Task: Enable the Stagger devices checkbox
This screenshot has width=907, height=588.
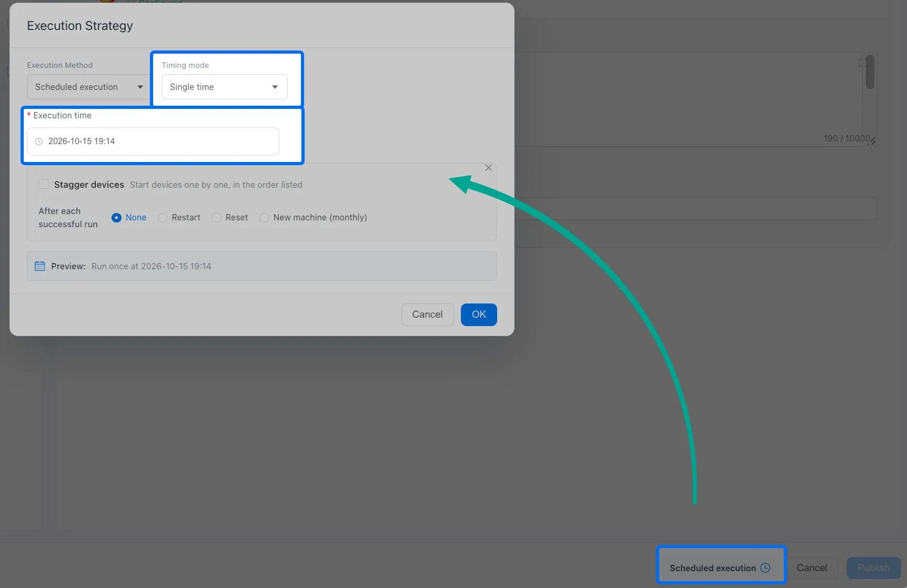Action: click(x=44, y=184)
